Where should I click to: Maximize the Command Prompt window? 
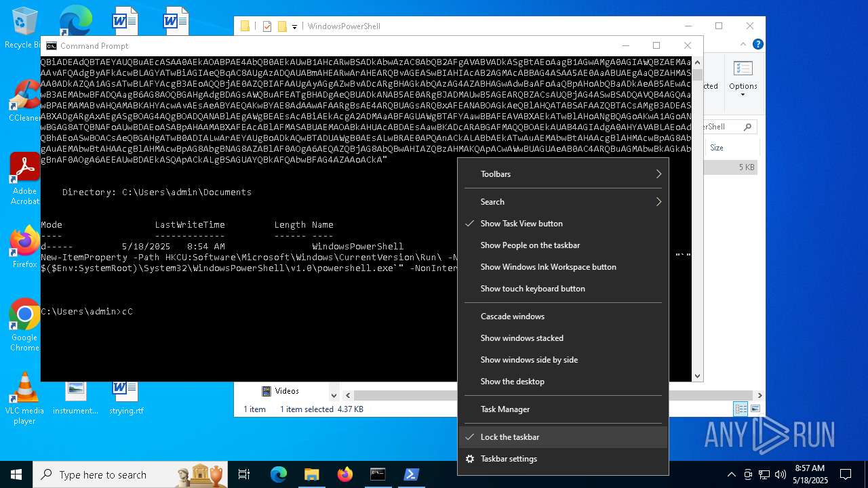pyautogui.click(x=656, y=45)
